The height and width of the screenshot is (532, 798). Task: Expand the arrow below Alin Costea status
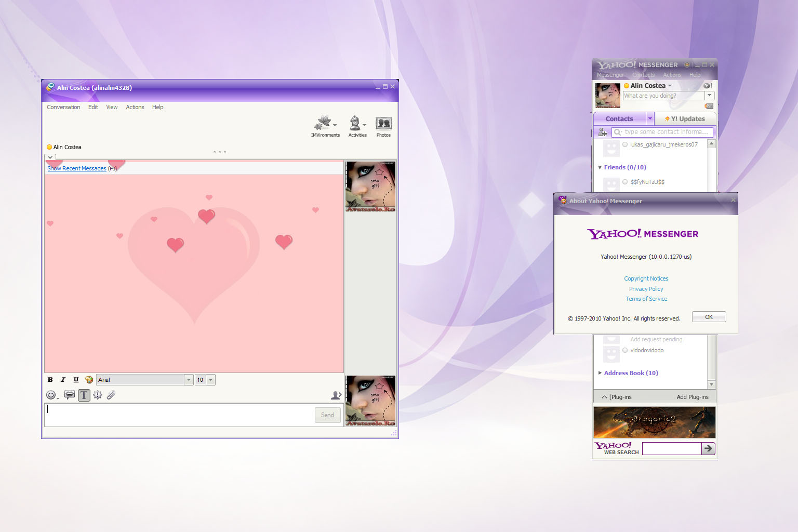[x=50, y=157]
